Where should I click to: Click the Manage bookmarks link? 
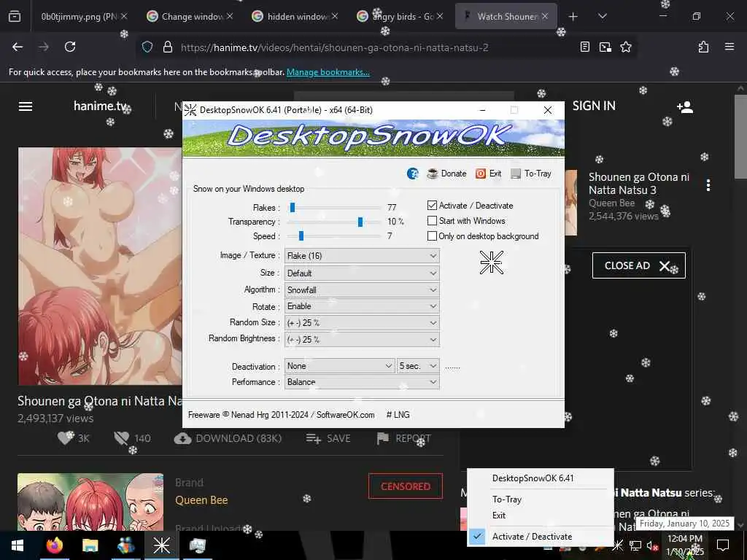tap(328, 72)
